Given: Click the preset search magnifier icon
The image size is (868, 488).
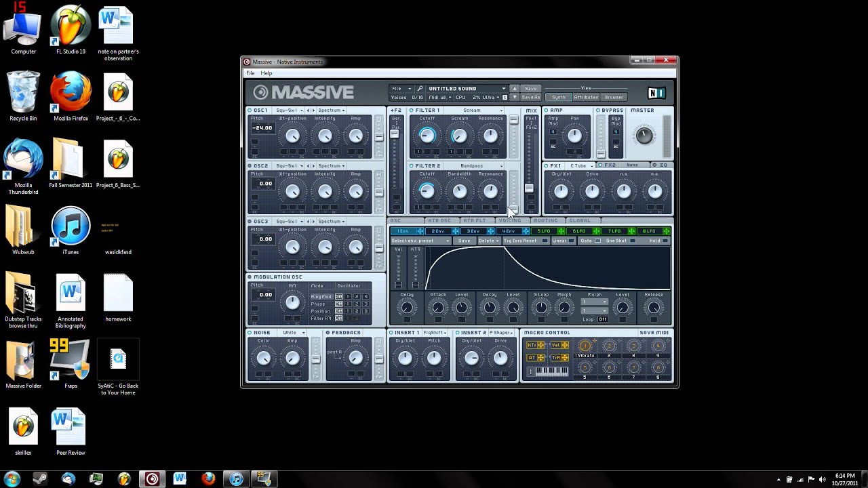Looking at the screenshot, I should click(420, 89).
